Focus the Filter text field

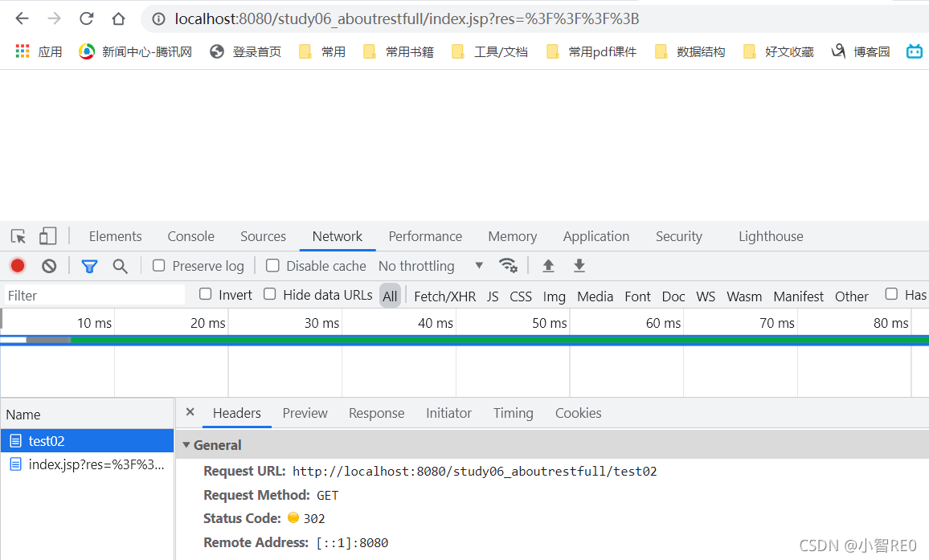point(95,295)
